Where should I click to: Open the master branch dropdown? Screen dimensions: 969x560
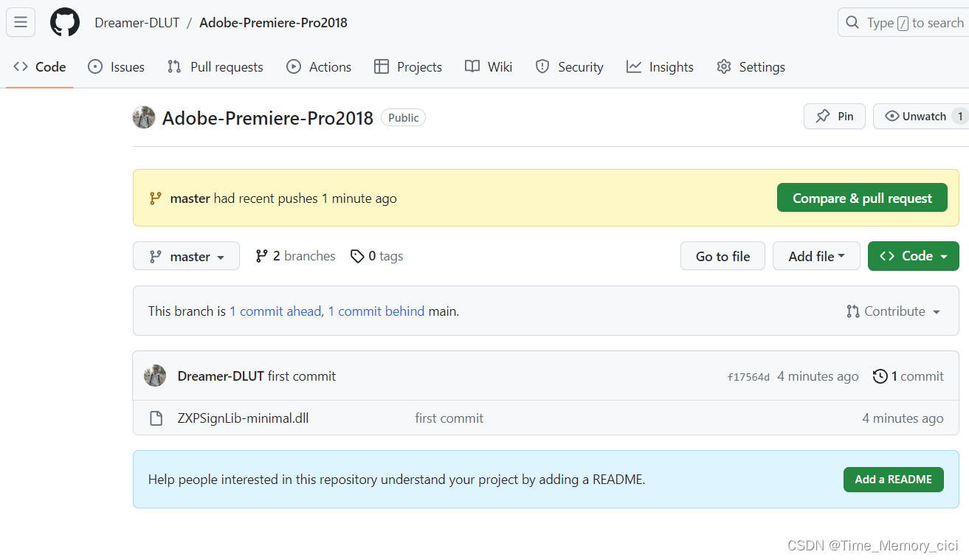click(x=186, y=256)
